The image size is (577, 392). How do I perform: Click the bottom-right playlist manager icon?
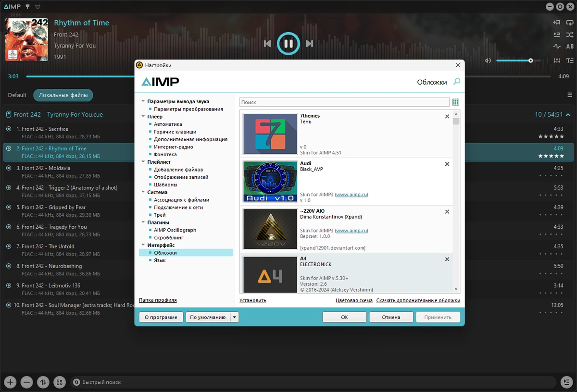click(566, 382)
